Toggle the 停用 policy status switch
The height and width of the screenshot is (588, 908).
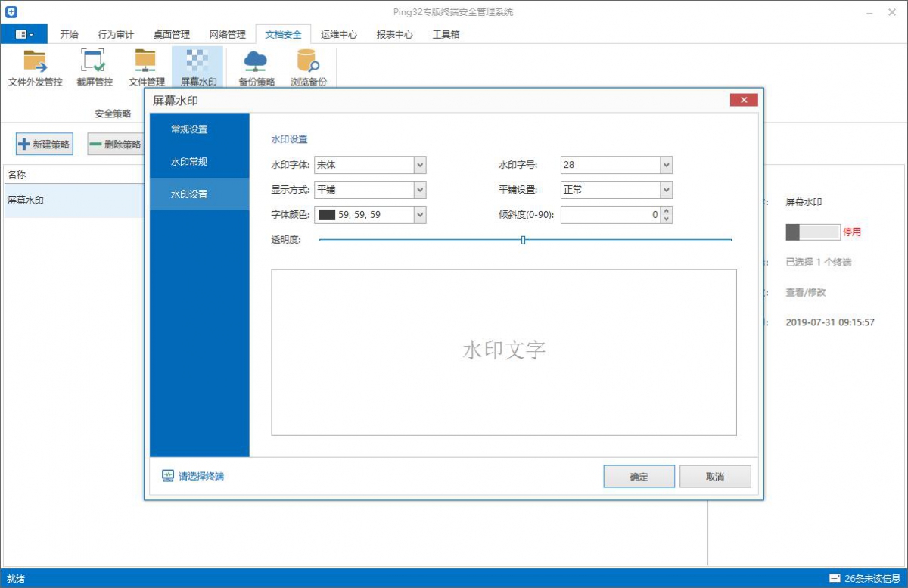tap(813, 232)
